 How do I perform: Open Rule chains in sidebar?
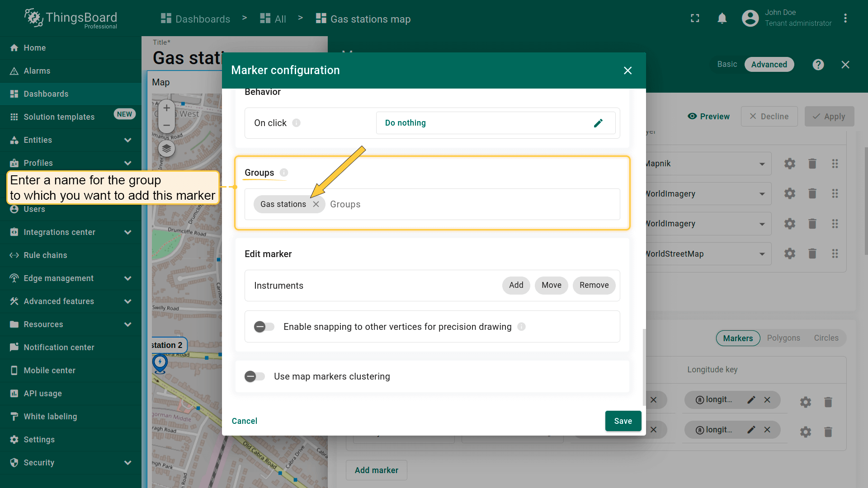45,255
